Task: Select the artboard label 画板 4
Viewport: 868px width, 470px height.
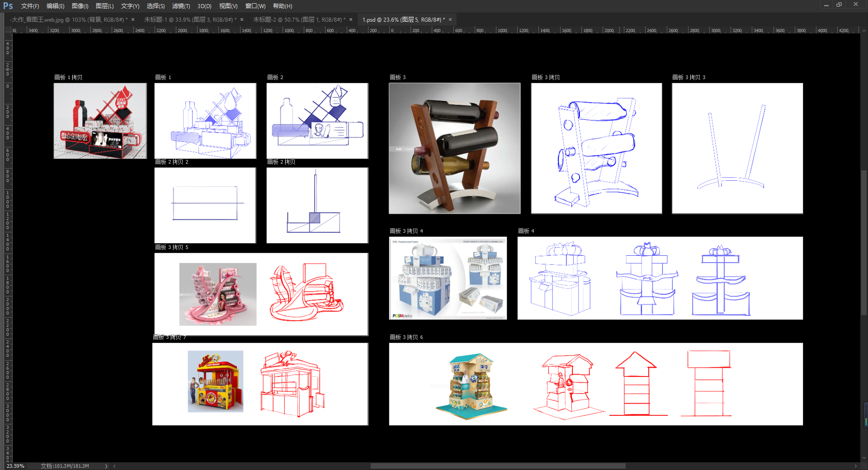Action: click(526, 231)
